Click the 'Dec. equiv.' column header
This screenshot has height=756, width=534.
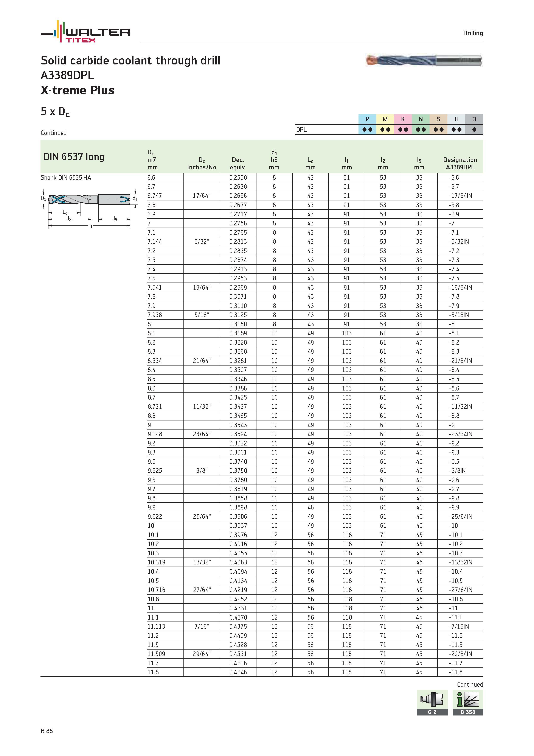(x=238, y=164)
